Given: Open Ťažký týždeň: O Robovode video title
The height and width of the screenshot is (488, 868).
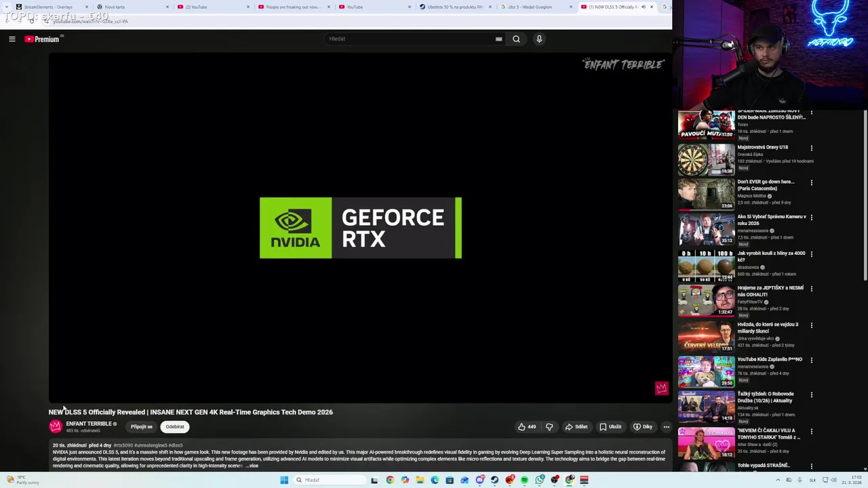Looking at the screenshot, I should (x=766, y=397).
